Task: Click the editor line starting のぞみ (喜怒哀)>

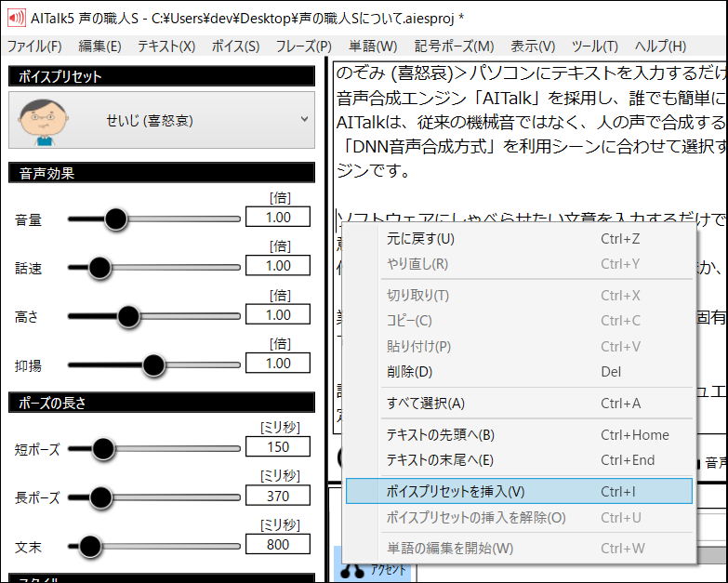Action: coord(531,73)
